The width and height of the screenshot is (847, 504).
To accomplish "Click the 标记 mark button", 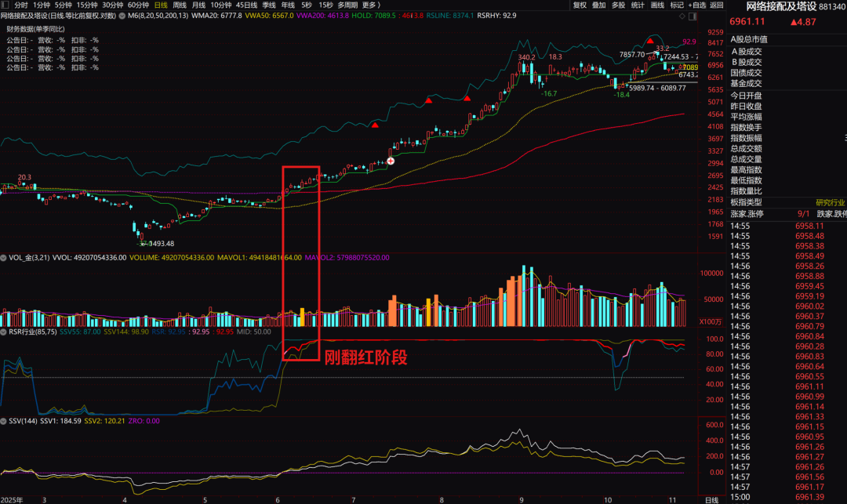I will (x=677, y=5).
